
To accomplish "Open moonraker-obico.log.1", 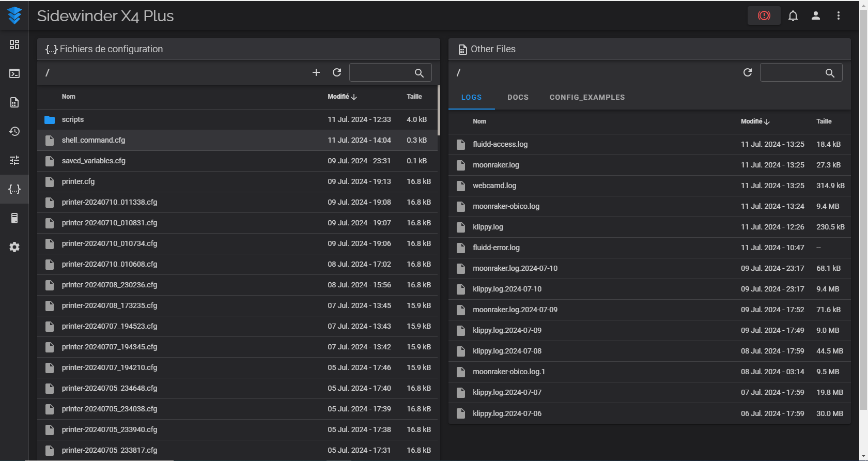I will (x=649, y=372).
